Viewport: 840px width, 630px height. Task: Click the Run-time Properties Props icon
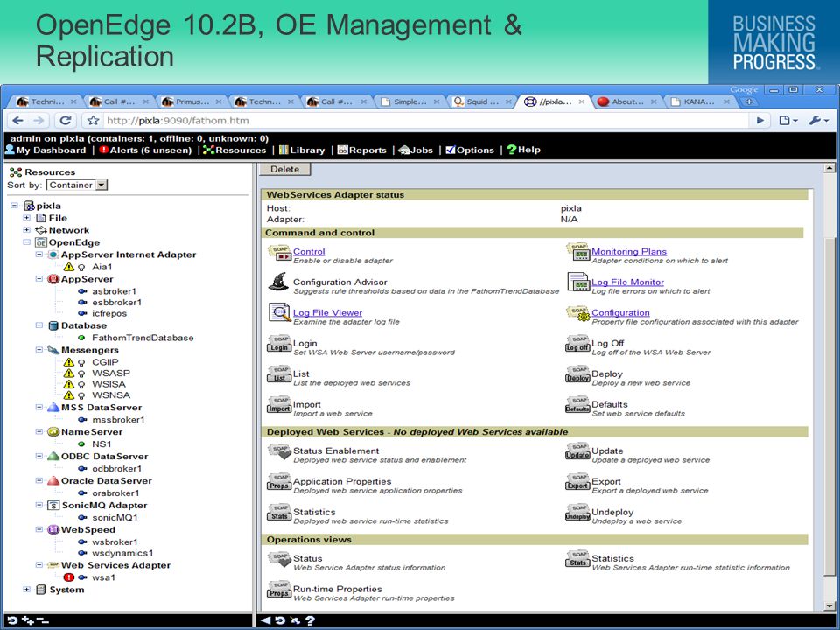click(x=279, y=590)
